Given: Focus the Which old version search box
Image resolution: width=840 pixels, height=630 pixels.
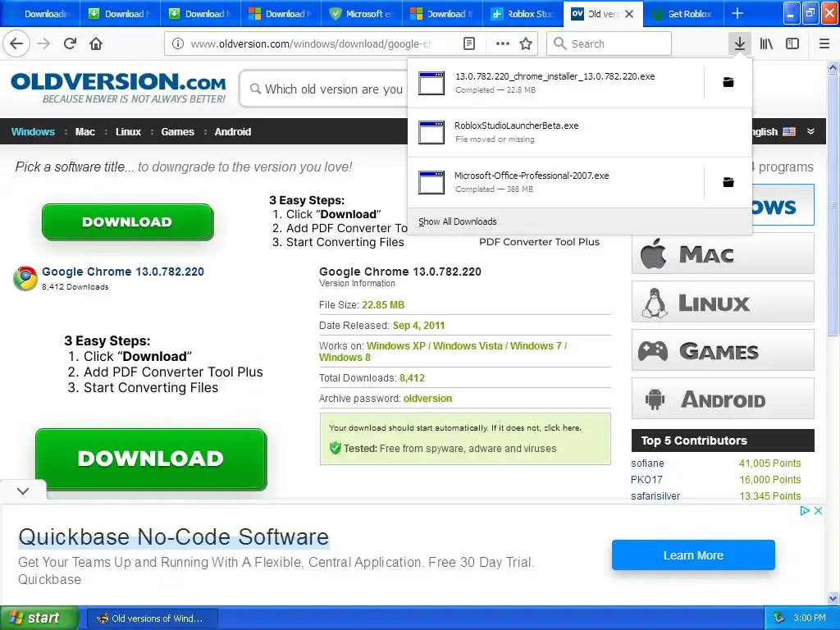Looking at the screenshot, I should [x=324, y=89].
